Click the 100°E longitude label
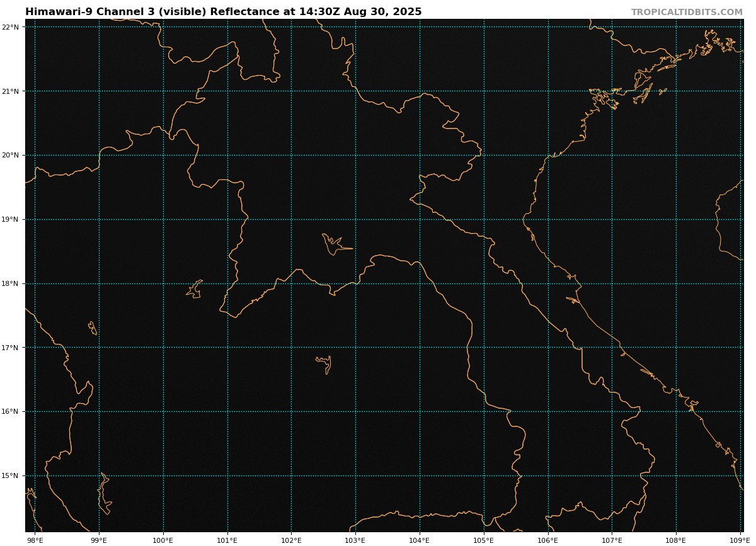This screenshot has width=756, height=546. 163,540
